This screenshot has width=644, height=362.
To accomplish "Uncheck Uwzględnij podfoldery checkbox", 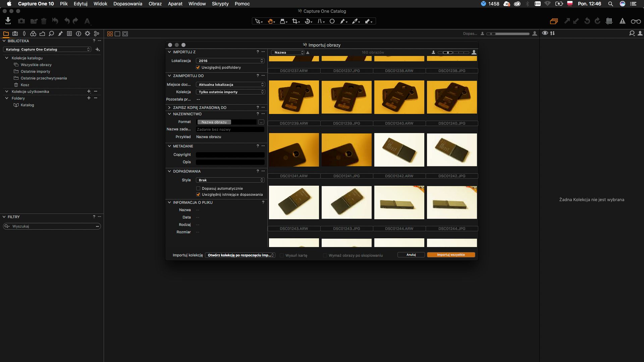I will (198, 67).
